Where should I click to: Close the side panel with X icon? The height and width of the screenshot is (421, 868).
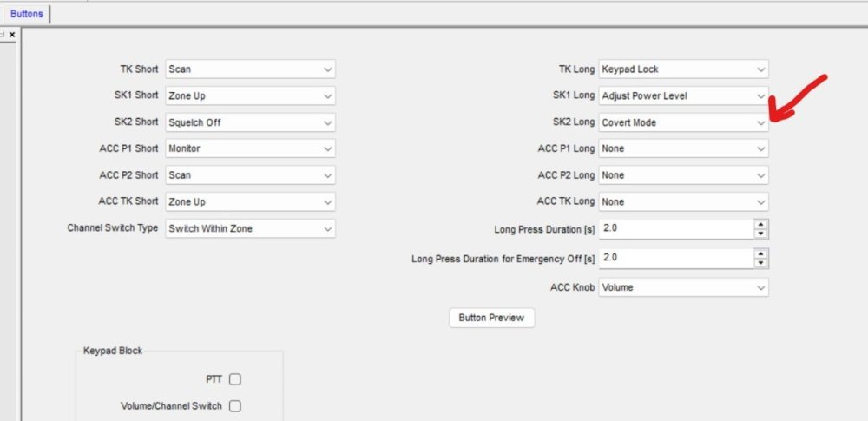click(12, 35)
